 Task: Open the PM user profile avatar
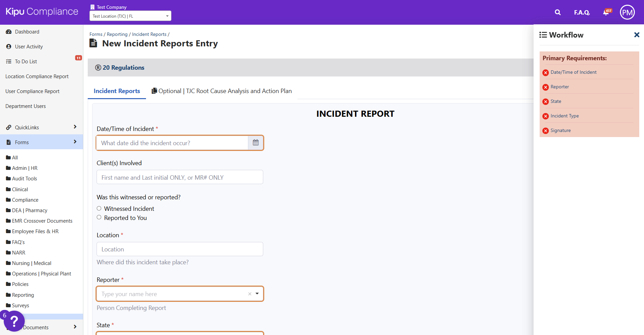627,13
